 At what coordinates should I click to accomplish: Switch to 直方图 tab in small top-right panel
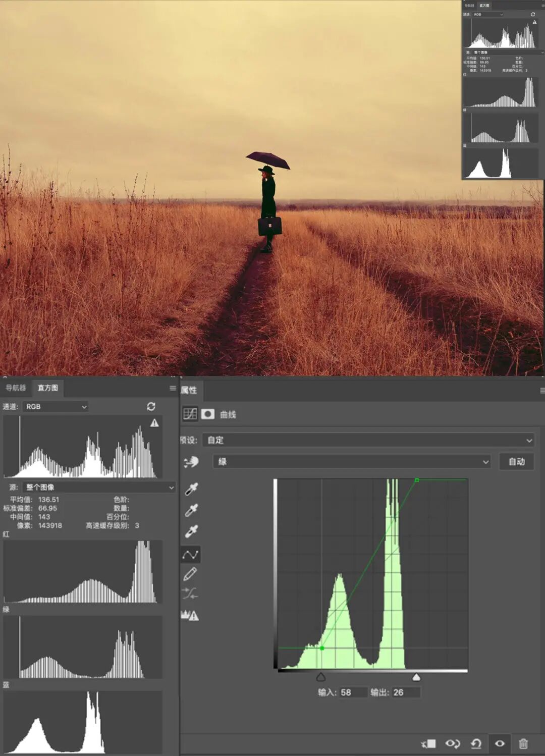(x=484, y=5)
